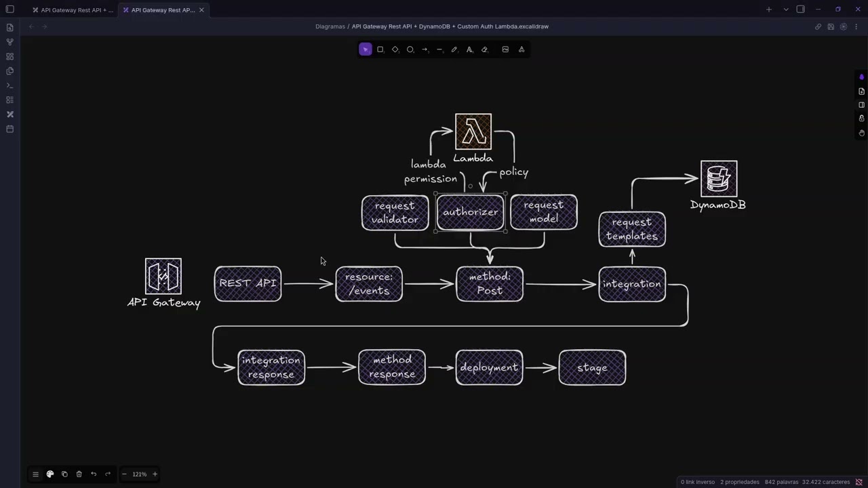This screenshot has height=488, width=868.
Task: Click zoom out minus button
Action: (124, 474)
